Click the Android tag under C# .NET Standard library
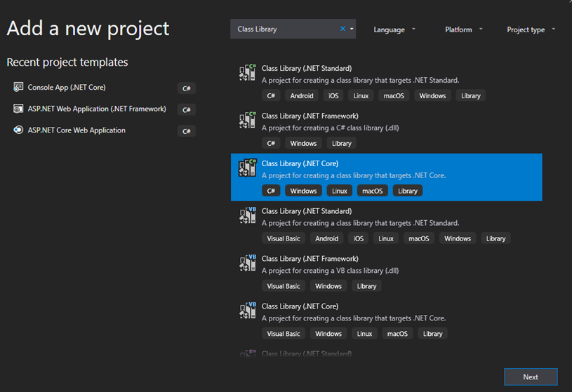 [x=302, y=95]
